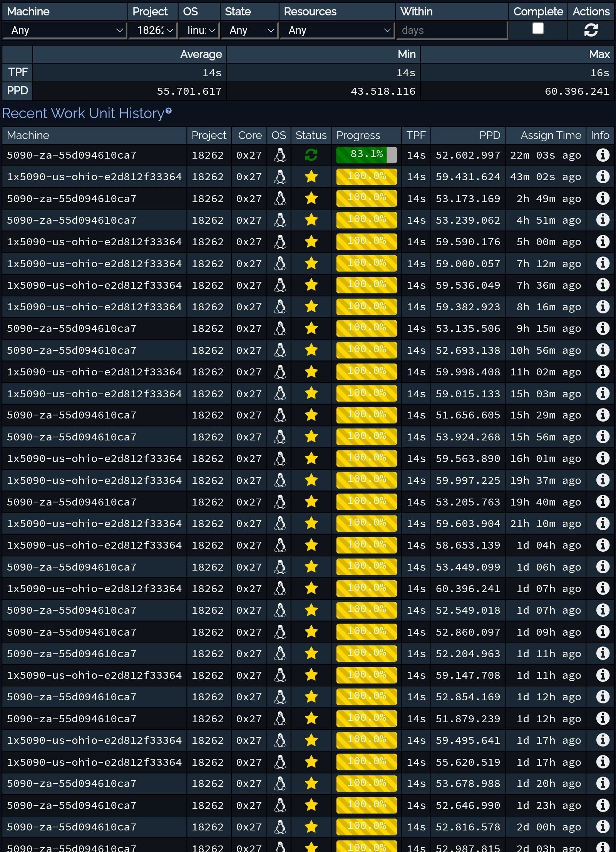Select the max PPD value 60.396.241 in summary table
This screenshot has width=616, height=852.
tap(577, 91)
